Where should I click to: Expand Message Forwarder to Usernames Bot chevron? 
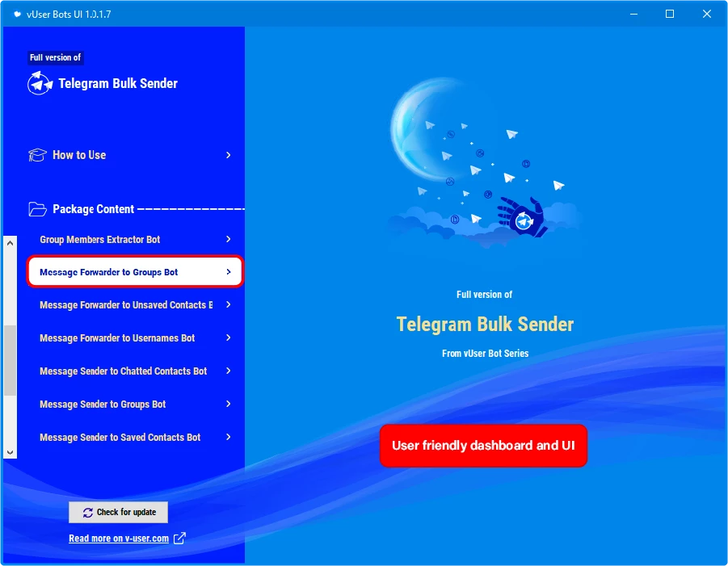click(x=229, y=338)
